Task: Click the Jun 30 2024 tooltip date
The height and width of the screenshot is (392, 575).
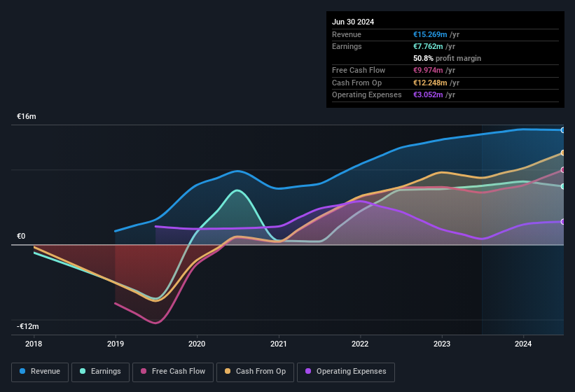Action: point(353,22)
